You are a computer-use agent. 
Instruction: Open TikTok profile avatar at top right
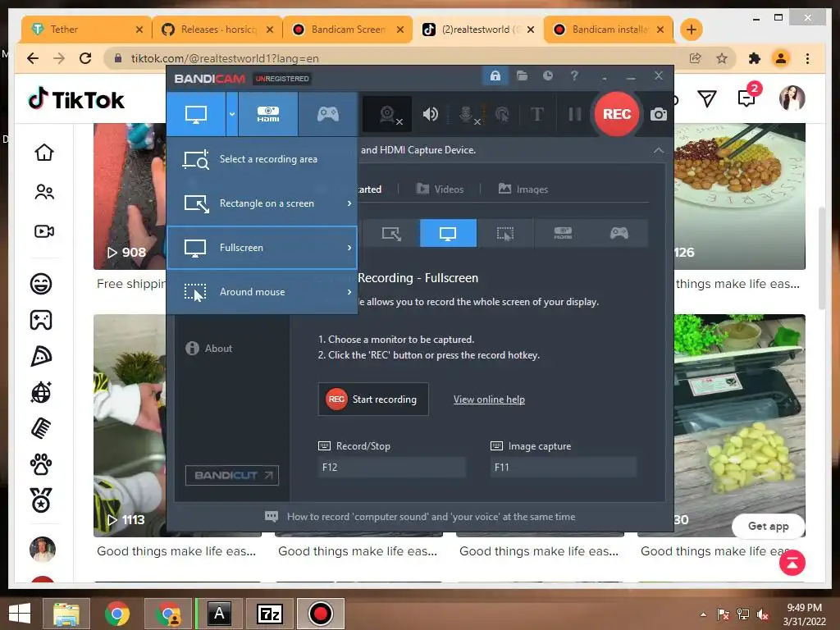792,98
